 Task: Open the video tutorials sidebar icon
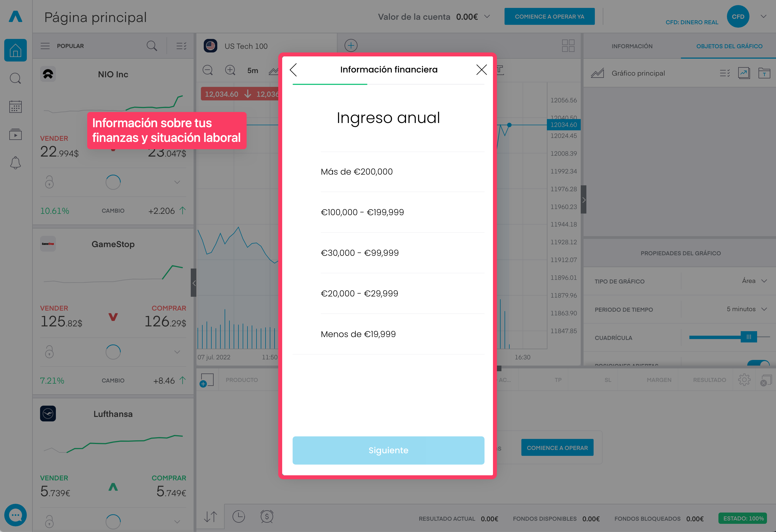click(x=15, y=135)
